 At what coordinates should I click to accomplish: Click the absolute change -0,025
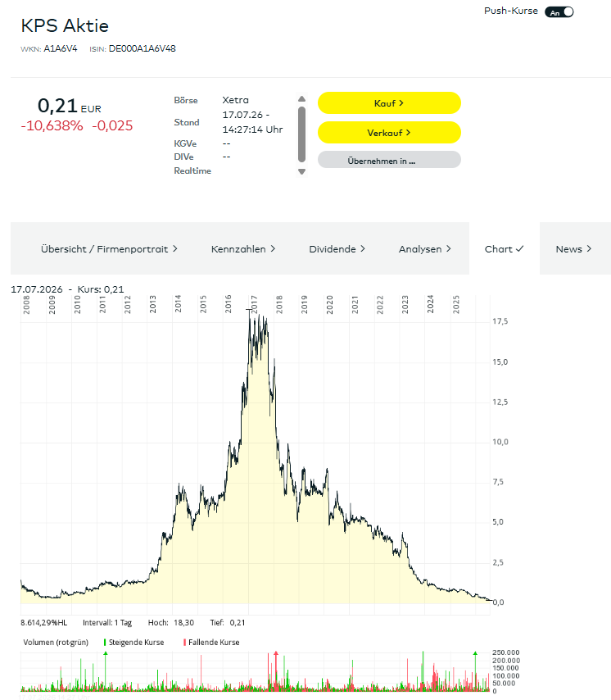(112, 126)
